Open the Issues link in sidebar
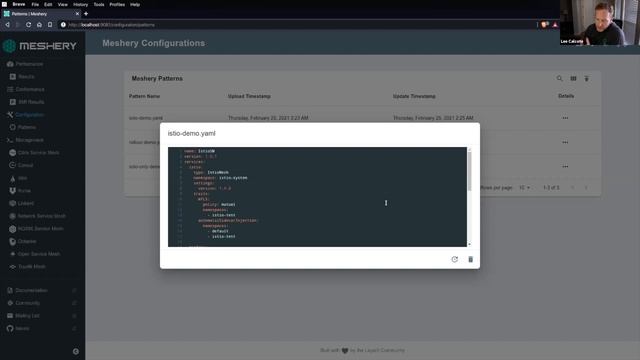The height and width of the screenshot is (360, 640). click(22, 328)
